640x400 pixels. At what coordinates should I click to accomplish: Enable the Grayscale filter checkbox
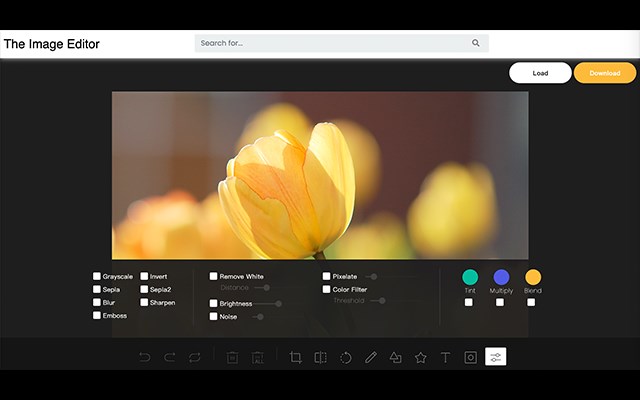click(x=97, y=276)
